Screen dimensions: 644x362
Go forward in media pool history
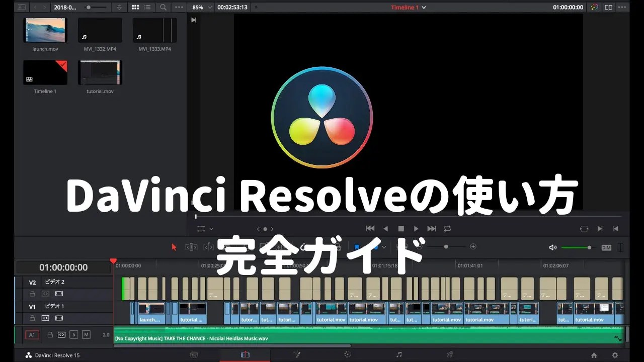coord(46,8)
